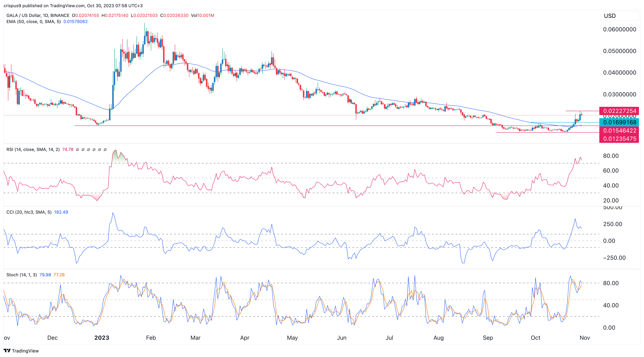
Task: Toggle the last crossed-circle icon in RSI legend
Action: [105, 150]
